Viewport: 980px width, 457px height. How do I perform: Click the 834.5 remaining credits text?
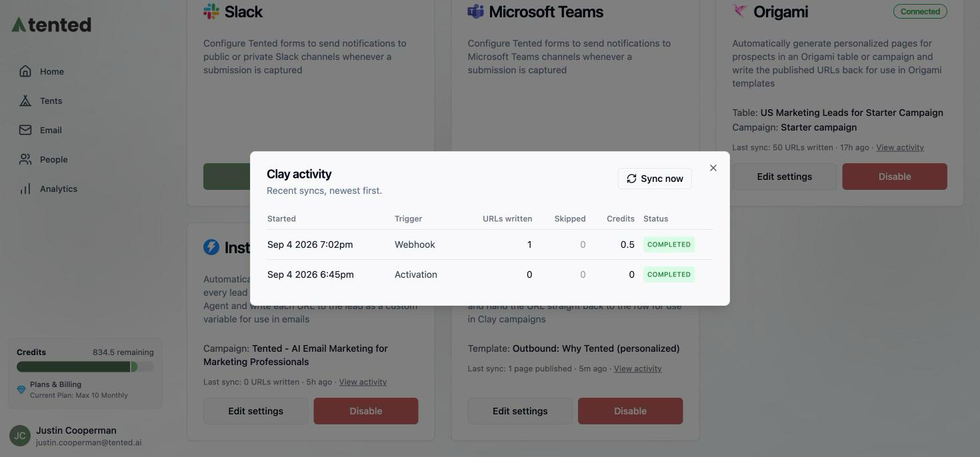pos(123,352)
